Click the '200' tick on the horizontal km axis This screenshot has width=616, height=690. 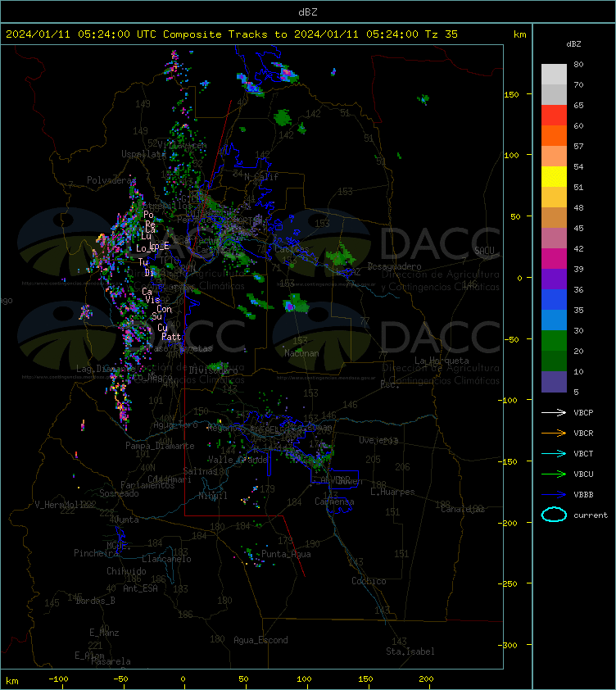click(426, 679)
